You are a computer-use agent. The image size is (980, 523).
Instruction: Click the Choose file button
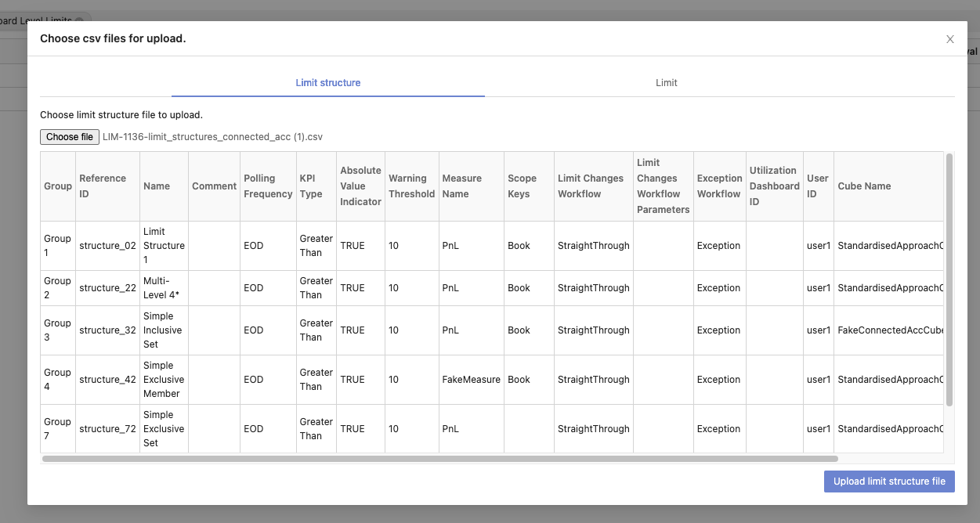pos(70,137)
